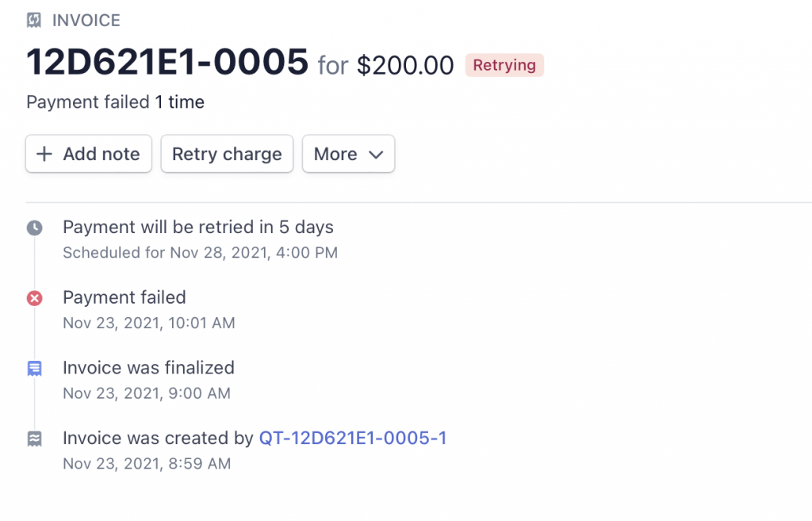Click the gray invoice created receipt icon
This screenshot has height=521, width=812.
(x=34, y=439)
